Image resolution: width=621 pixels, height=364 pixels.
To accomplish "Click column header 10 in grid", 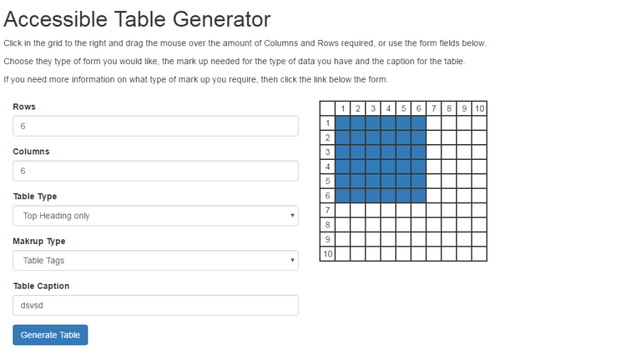I will tap(480, 108).
